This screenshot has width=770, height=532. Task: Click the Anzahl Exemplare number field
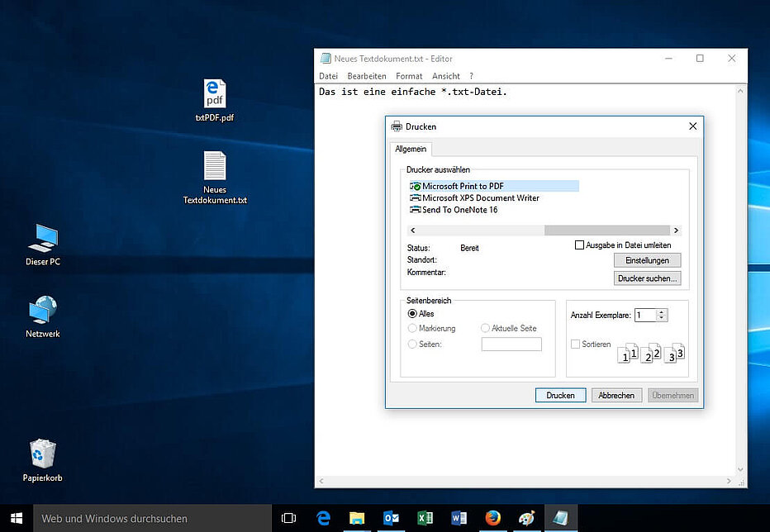(x=645, y=316)
